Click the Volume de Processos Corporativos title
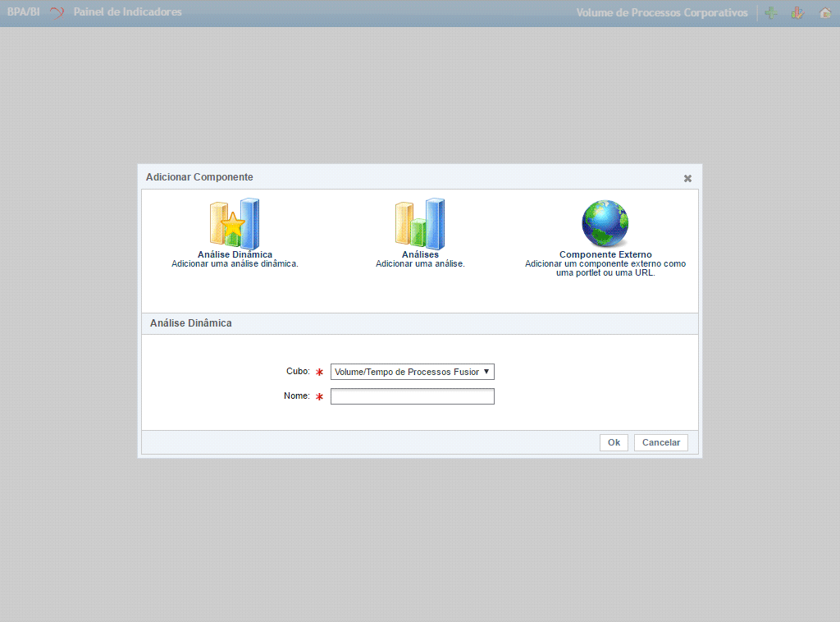The height and width of the screenshot is (622, 840). point(662,13)
